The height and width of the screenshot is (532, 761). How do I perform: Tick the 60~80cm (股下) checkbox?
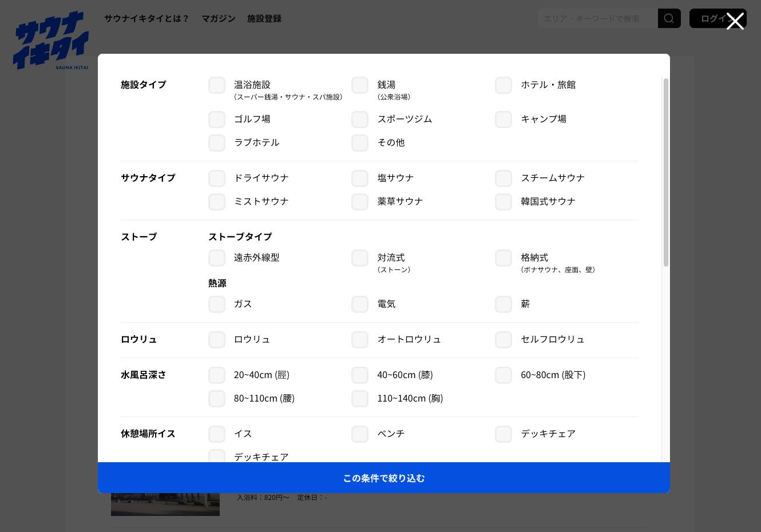pos(504,375)
